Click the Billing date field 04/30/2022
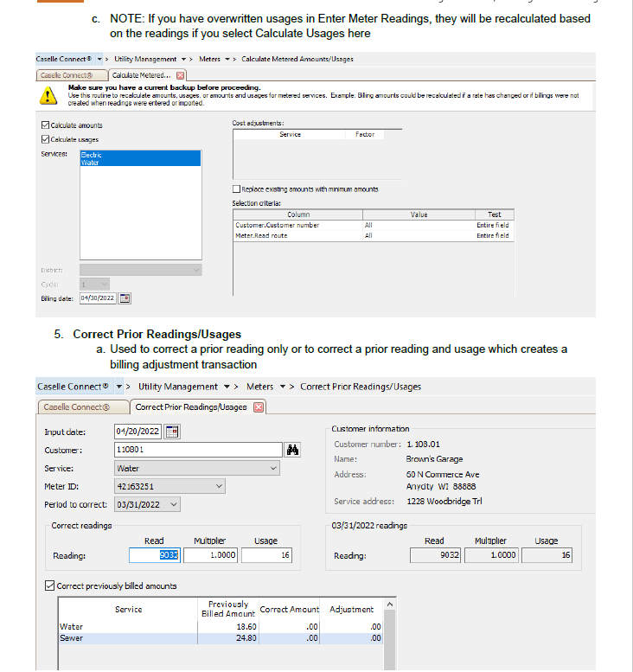This screenshot has height=672, width=633. (98, 298)
